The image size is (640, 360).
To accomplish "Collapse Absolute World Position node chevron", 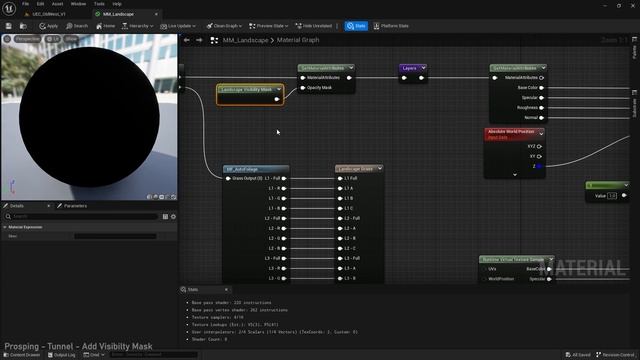I will 541,133.
